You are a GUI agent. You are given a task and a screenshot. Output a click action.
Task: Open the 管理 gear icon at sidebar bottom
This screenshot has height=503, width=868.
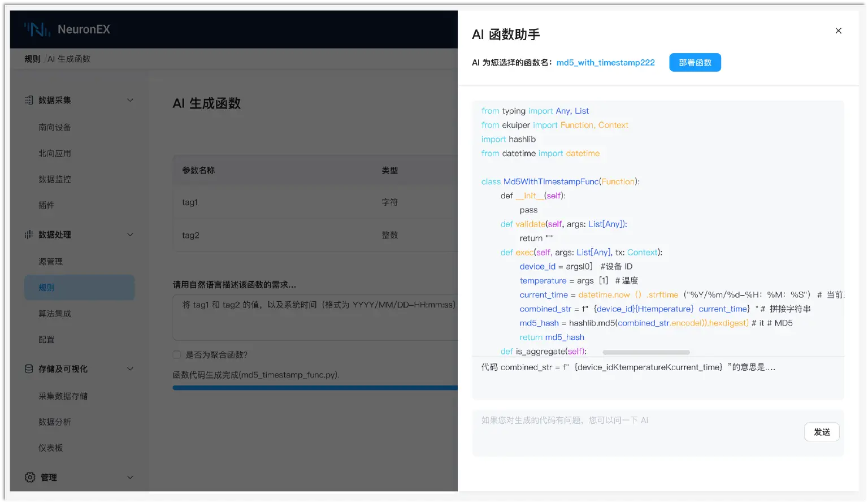(29, 477)
